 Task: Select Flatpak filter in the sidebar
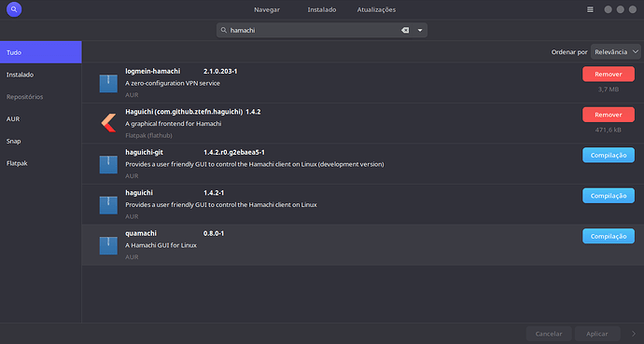pos(41,163)
